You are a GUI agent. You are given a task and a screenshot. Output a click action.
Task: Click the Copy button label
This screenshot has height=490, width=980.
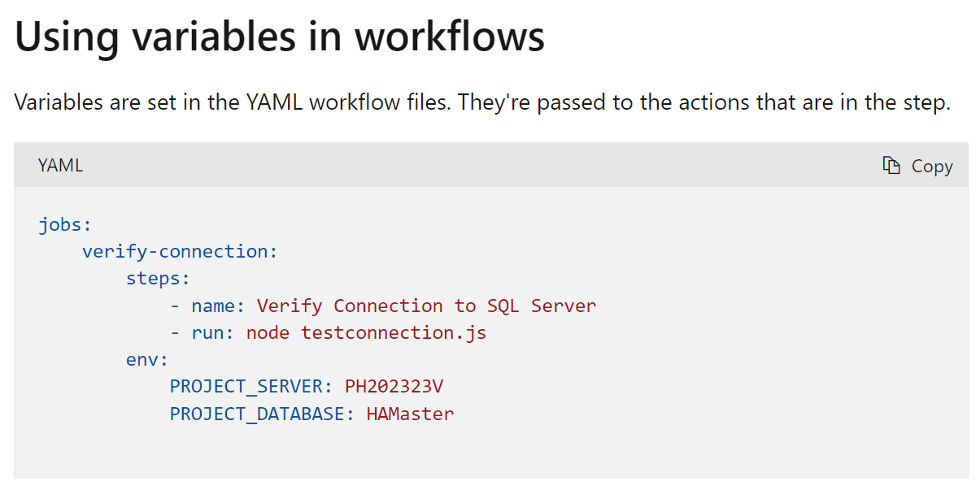[932, 166]
